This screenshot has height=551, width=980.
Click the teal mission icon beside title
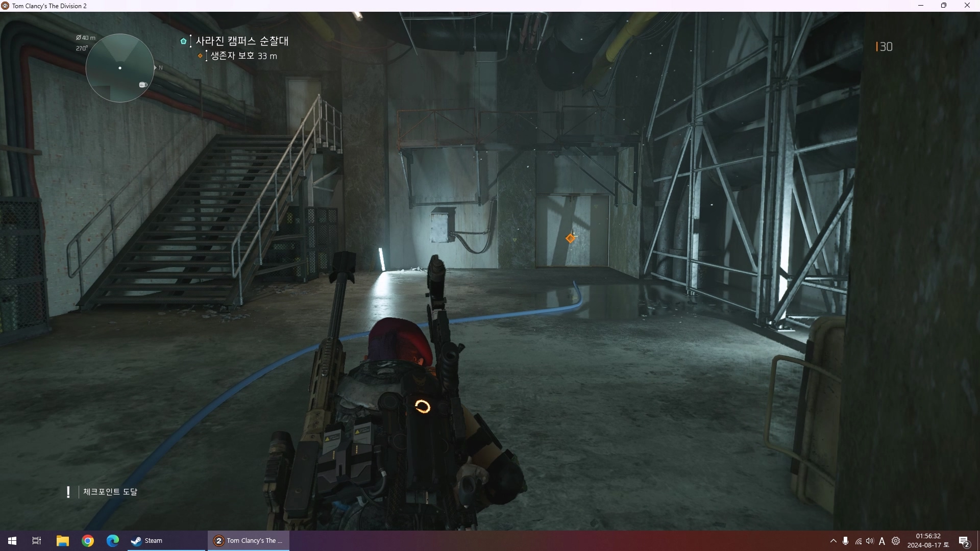(183, 41)
